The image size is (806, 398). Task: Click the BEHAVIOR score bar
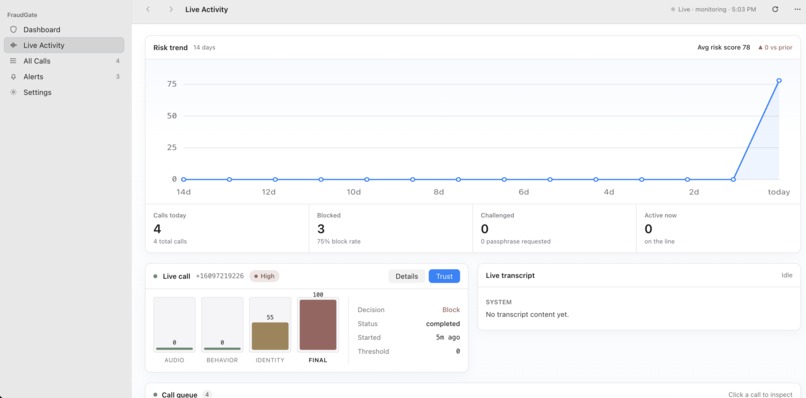pyautogui.click(x=222, y=324)
